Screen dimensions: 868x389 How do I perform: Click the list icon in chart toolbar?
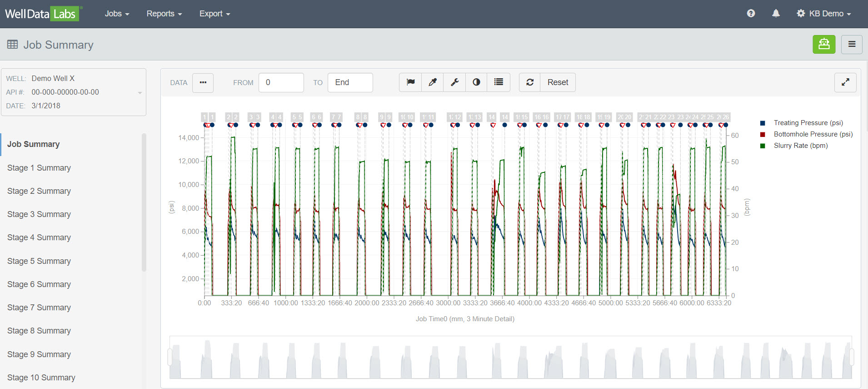tap(499, 82)
